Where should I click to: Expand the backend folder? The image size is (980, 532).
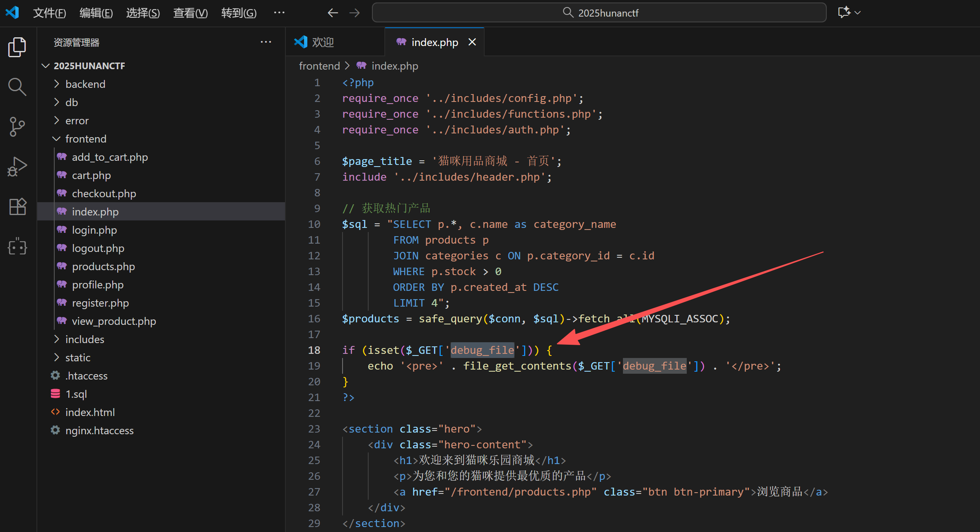85,84
